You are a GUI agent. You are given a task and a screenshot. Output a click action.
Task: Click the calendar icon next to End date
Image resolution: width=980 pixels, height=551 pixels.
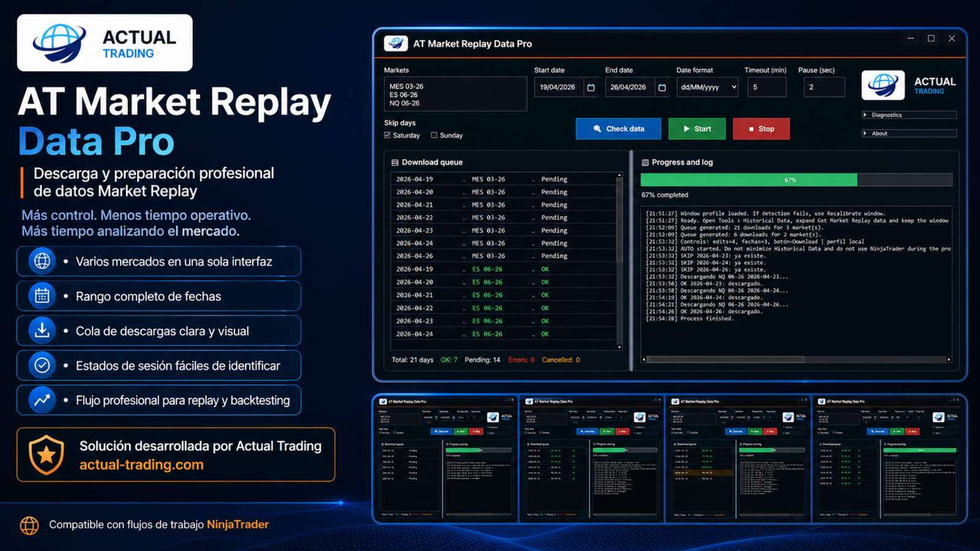(x=662, y=87)
